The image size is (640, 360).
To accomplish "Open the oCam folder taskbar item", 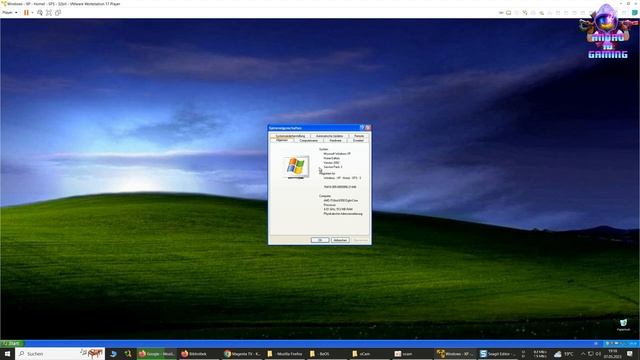I will point(369,353).
